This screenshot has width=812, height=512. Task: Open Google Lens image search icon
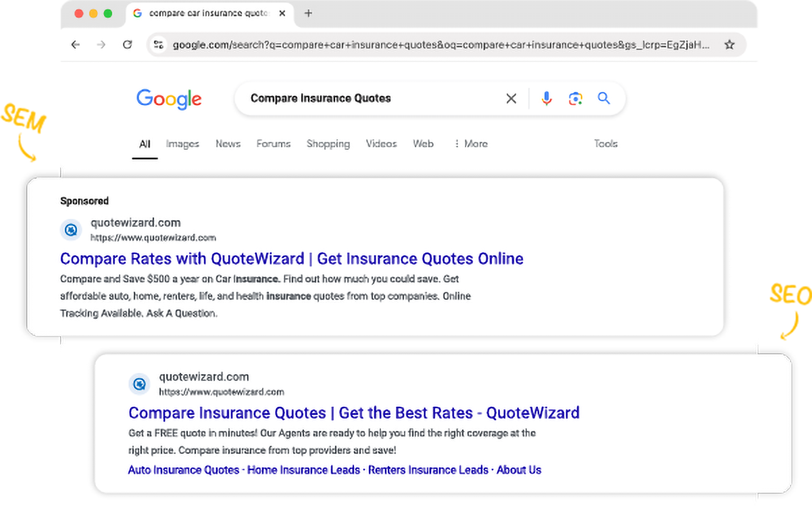575,98
